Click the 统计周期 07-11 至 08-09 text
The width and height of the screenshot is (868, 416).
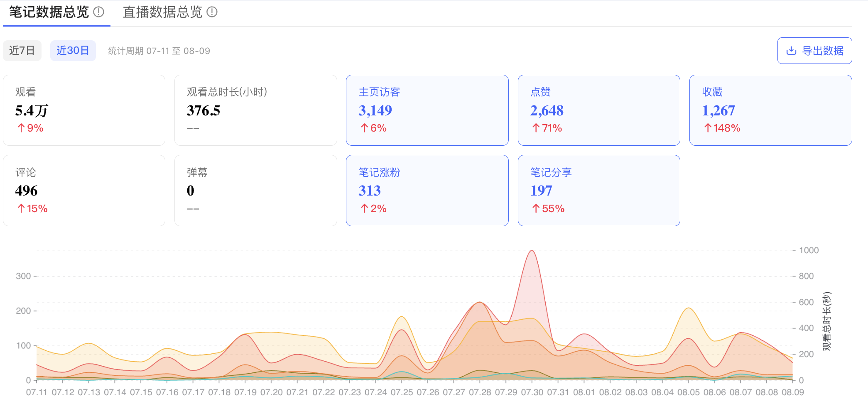pos(159,51)
